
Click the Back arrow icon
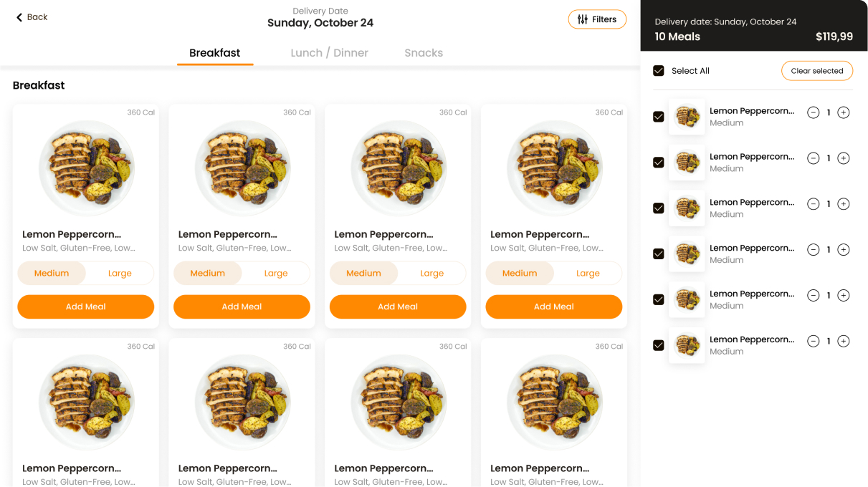pyautogui.click(x=19, y=17)
